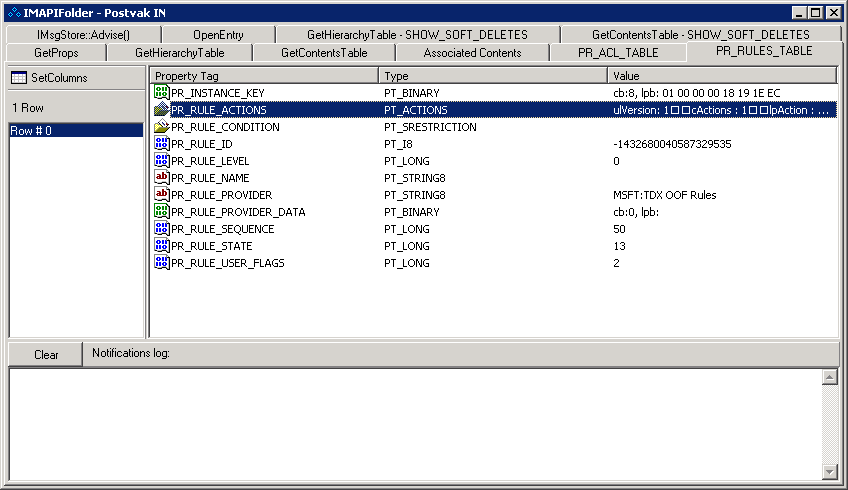Click the binary icon beside PR_RULE_PROVIDER_DATA

coord(161,212)
